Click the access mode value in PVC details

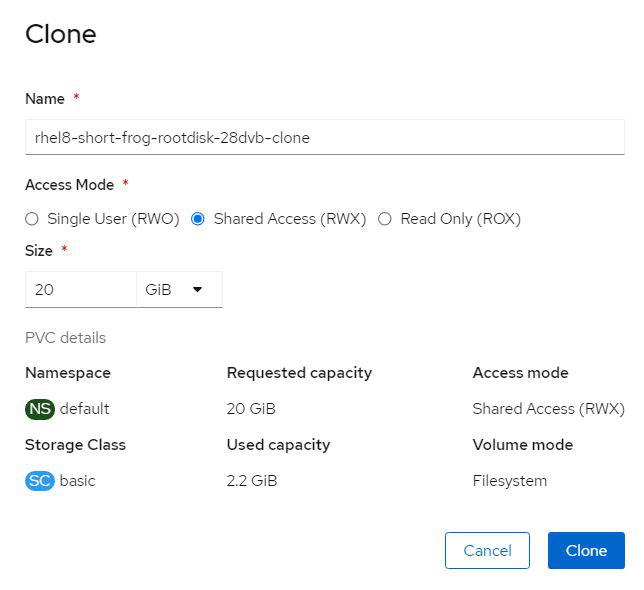click(548, 408)
